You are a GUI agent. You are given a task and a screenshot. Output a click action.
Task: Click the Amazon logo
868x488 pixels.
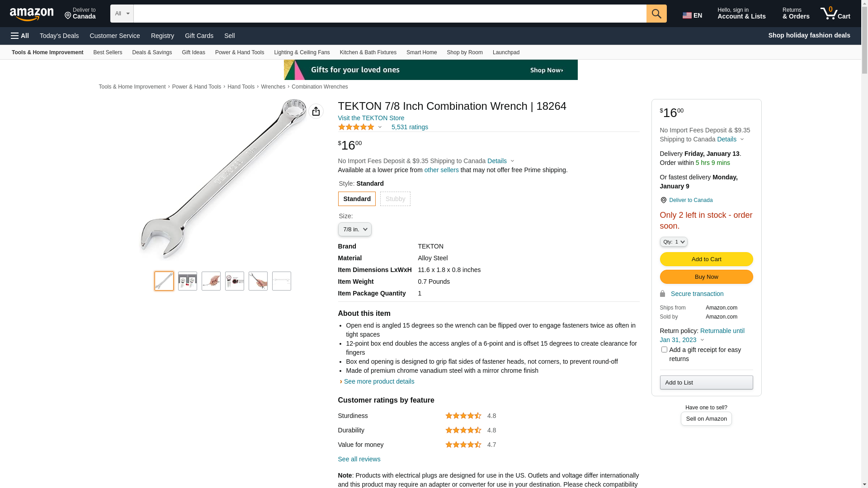(32, 14)
